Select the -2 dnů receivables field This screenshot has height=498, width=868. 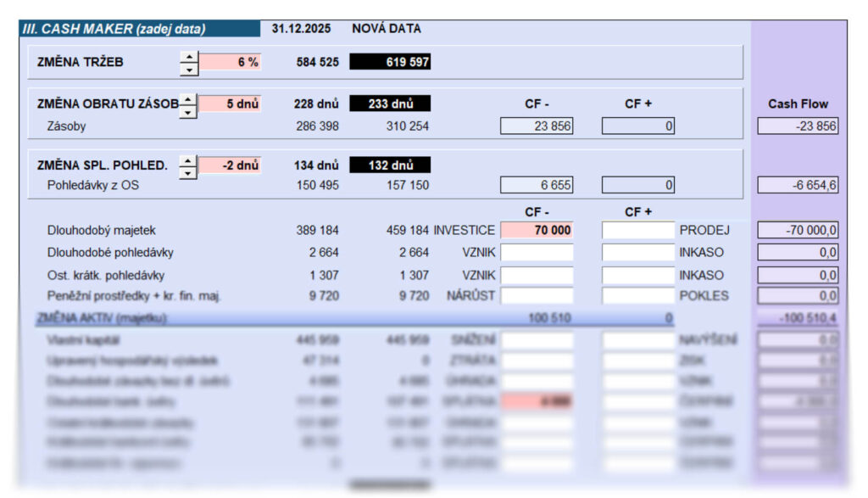coord(229,165)
